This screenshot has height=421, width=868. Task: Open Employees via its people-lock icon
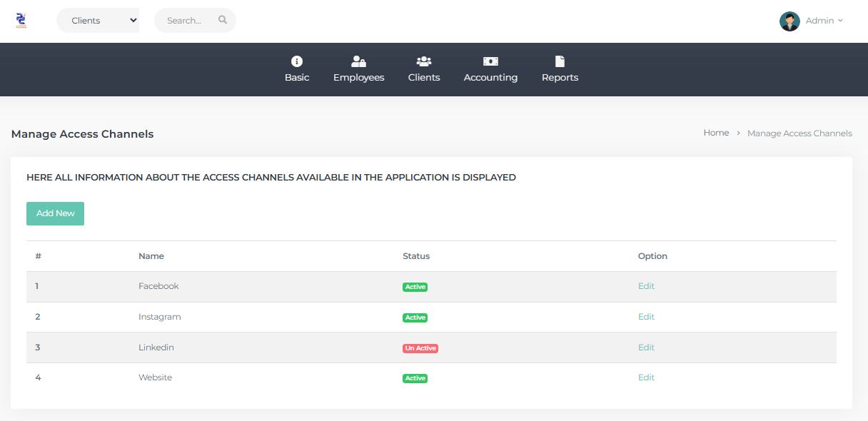358,61
